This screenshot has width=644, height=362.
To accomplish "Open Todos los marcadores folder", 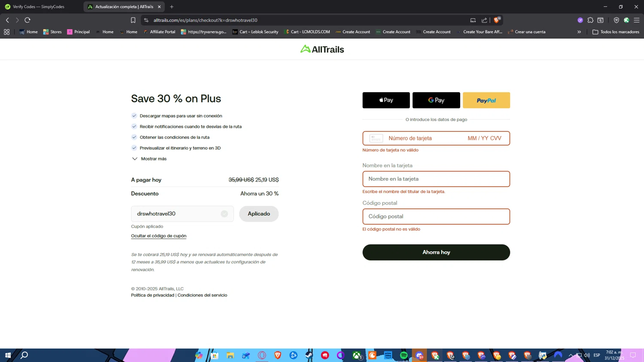I will pos(616,32).
